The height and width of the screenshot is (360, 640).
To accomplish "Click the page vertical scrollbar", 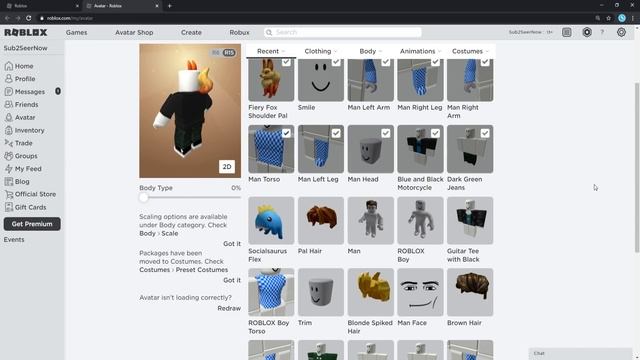I will (637, 167).
